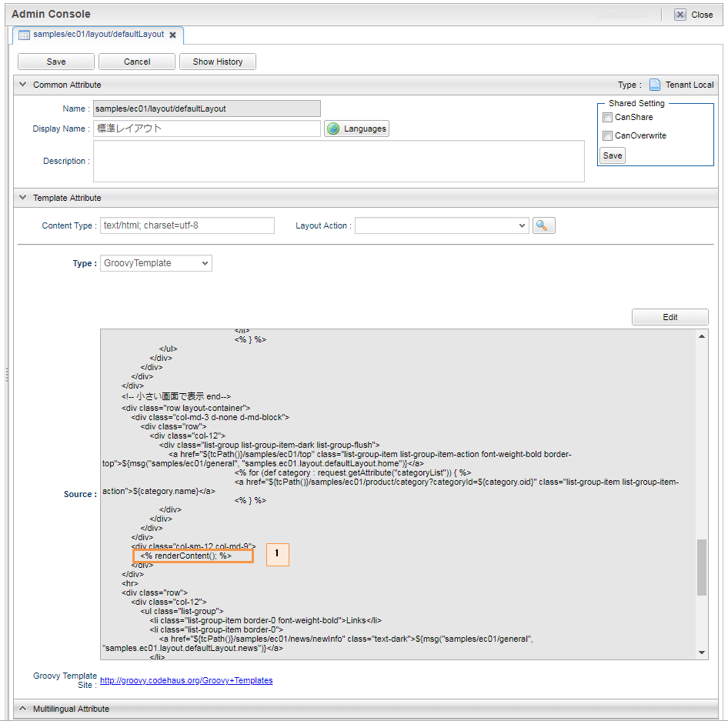728x721 pixels.
Task: Click the <hr> line in source
Action: tap(130, 583)
